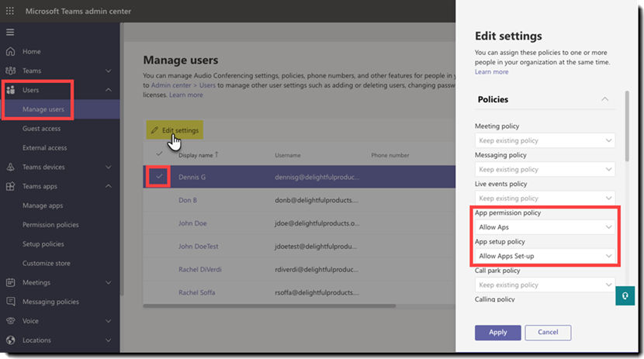Open the Don B user link
Viewport: 644px width, 359px height.
tap(188, 200)
